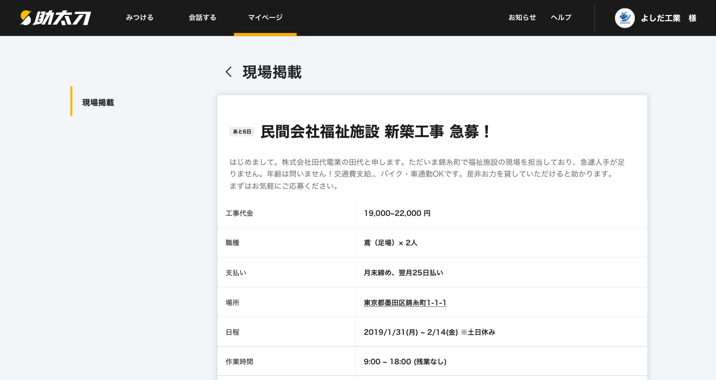This screenshot has width=716, height=380.
Task: Click the 支払い label
Action: (x=236, y=273)
